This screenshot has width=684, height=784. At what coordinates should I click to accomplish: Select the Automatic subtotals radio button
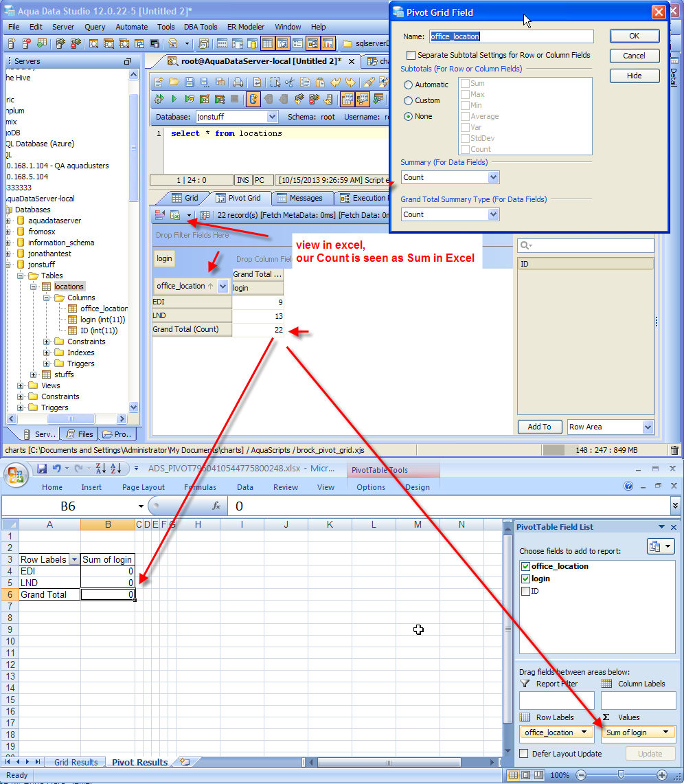[x=408, y=85]
